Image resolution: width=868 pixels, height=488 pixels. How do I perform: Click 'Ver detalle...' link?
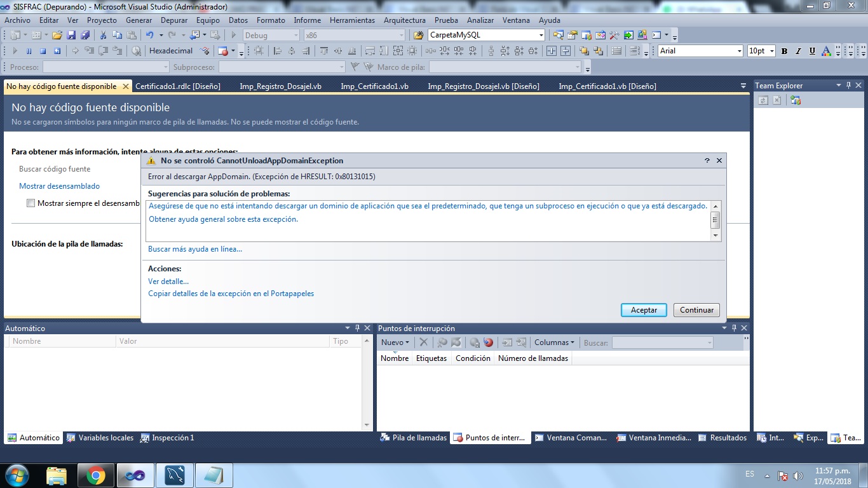pos(168,281)
